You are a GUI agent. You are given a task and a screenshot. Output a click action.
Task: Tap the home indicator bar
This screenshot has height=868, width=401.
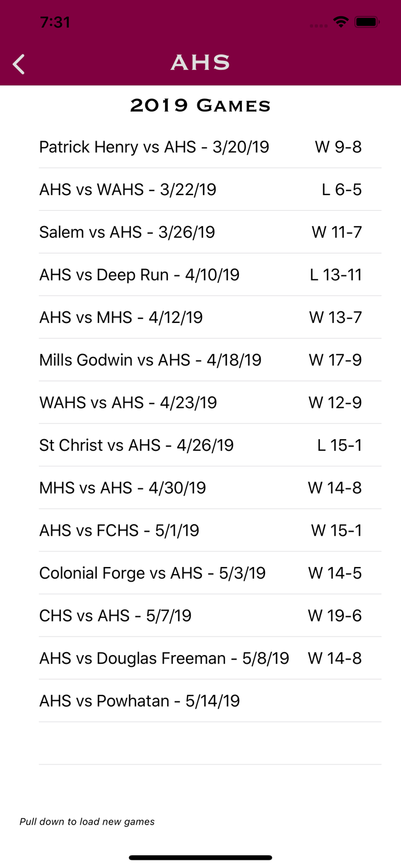[x=200, y=858]
